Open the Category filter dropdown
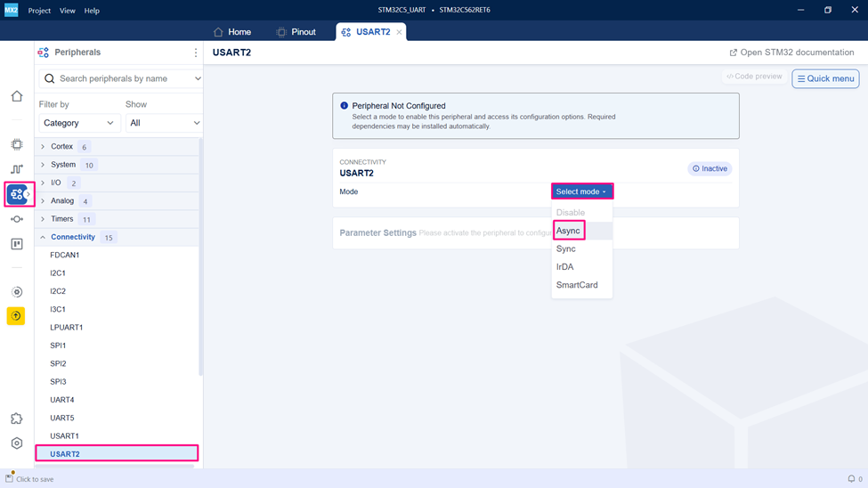Image resolution: width=868 pixels, height=488 pixels. (78, 123)
